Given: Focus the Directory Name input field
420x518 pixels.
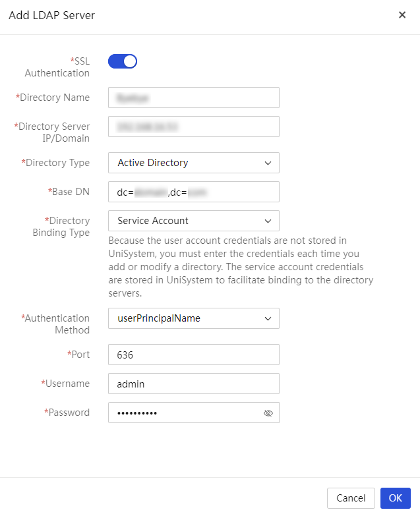Looking at the screenshot, I should 194,98.
